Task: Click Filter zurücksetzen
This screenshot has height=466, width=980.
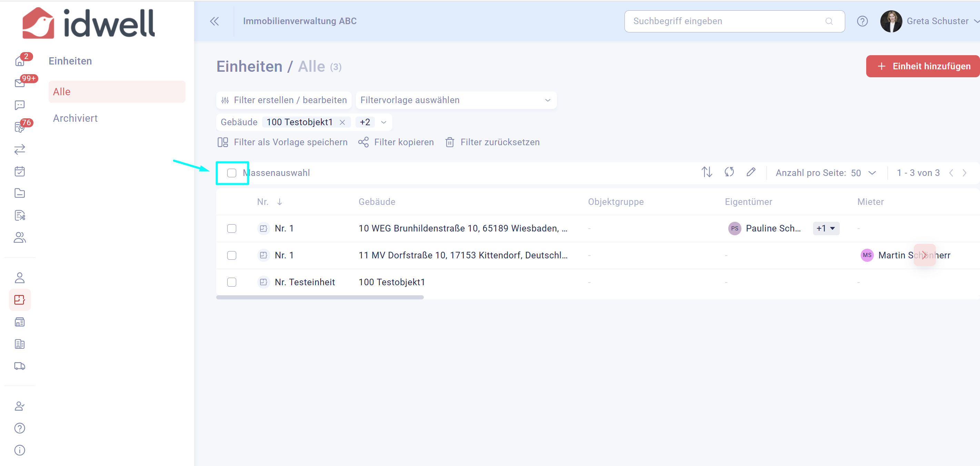Action: pyautogui.click(x=492, y=142)
